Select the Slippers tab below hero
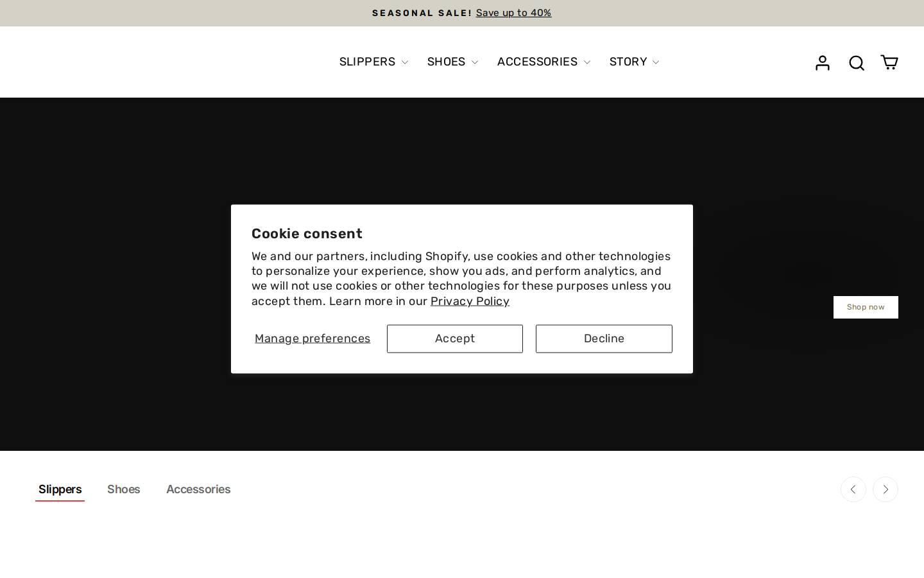This screenshot has height=578, width=924. point(60,489)
